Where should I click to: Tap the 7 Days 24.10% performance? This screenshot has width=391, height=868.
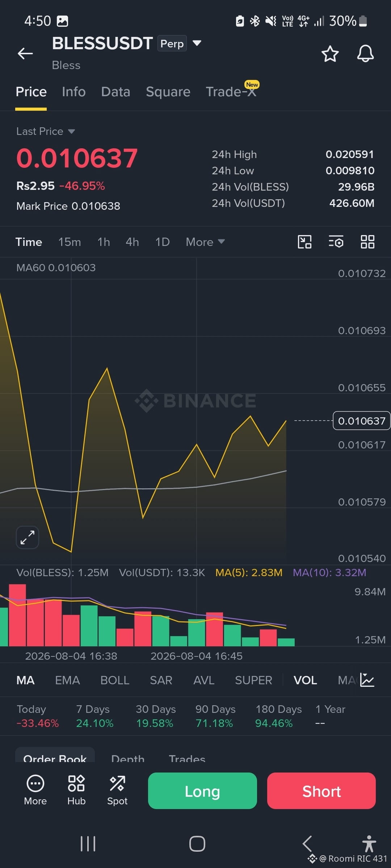point(94,716)
